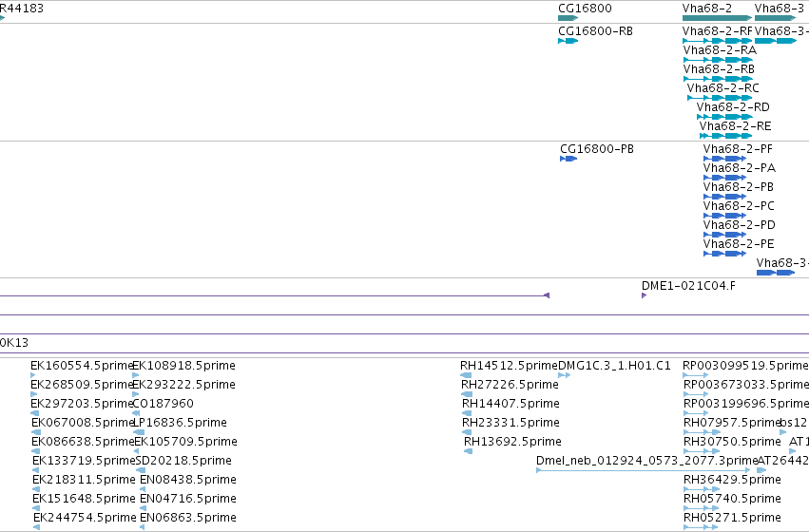
Task: Select EN04716.5prime EST
Action: pyautogui.click(x=188, y=499)
